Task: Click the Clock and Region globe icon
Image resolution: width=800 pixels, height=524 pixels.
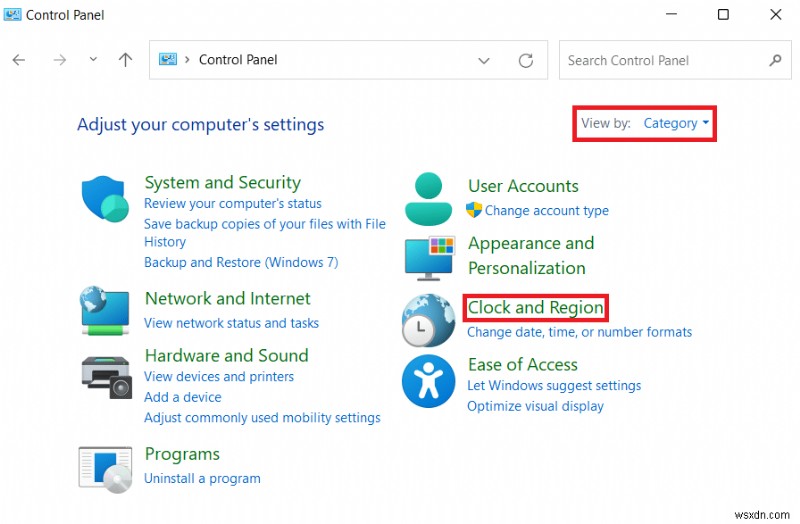Action: coord(428,320)
